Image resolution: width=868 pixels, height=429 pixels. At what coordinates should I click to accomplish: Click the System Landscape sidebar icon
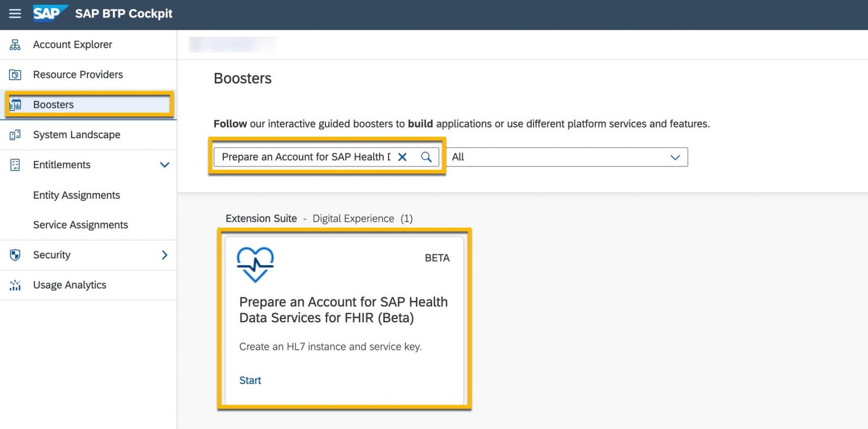(x=15, y=134)
